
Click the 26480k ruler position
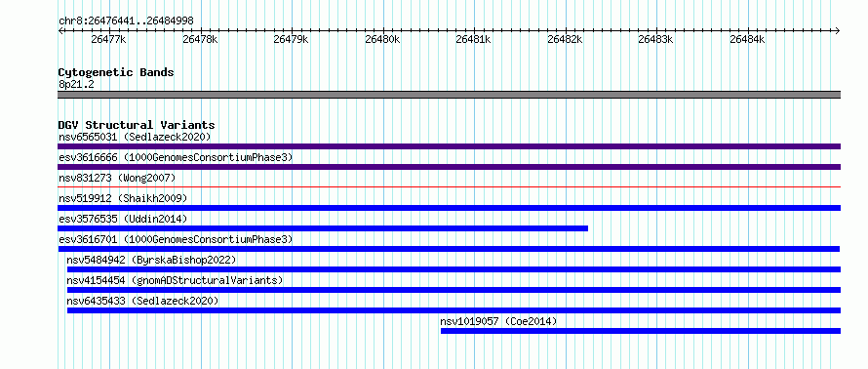(x=382, y=39)
